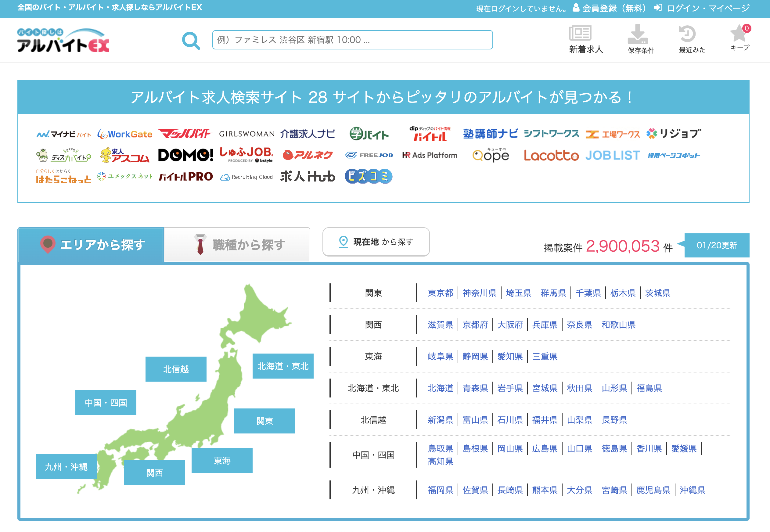Select the 九州・沖縄 map region label

tap(66, 466)
